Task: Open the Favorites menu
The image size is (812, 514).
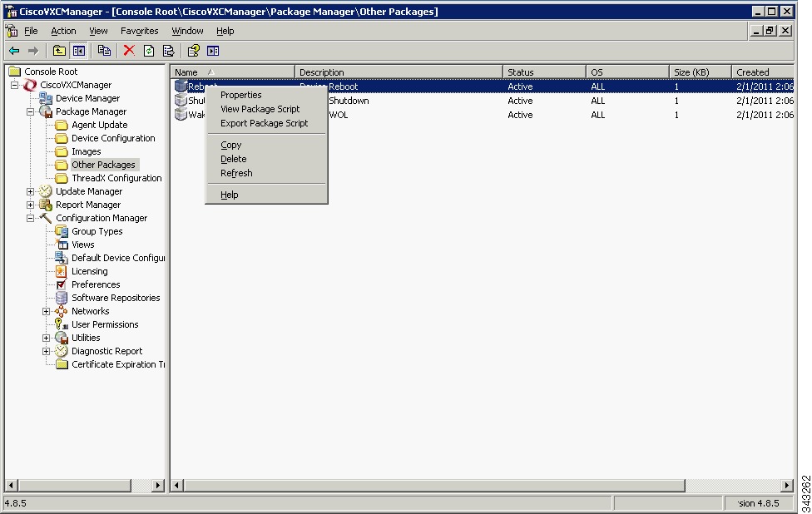Action: point(139,31)
